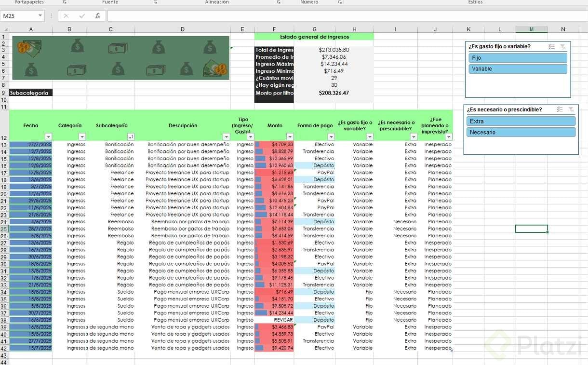Select the Fijo slicer item
The image size is (588, 365).
coord(518,58)
